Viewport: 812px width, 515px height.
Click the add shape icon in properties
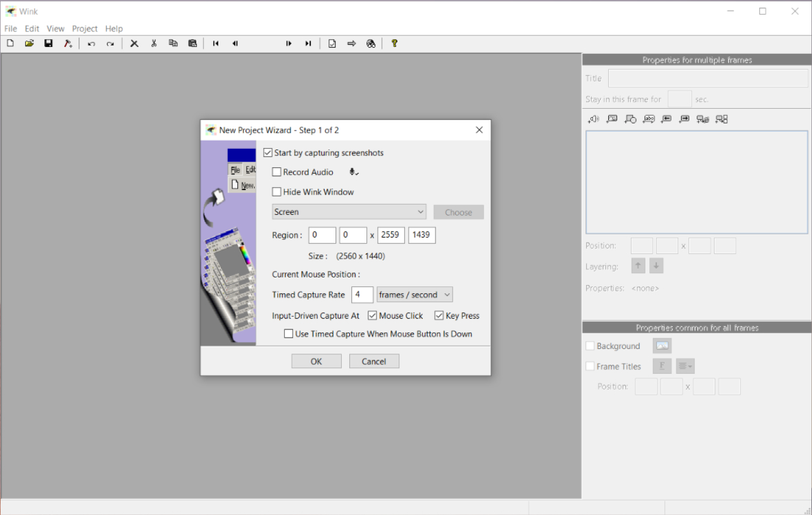(630, 119)
